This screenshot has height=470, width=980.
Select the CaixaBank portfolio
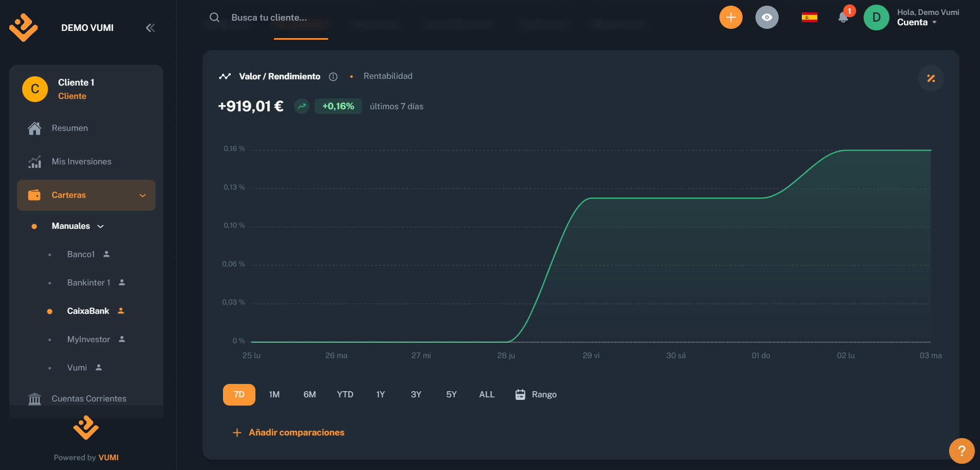pyautogui.click(x=88, y=311)
